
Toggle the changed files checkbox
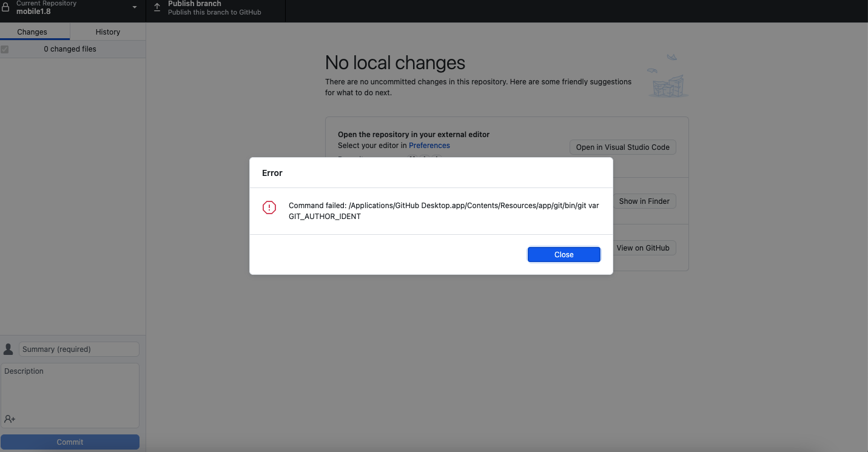coord(5,49)
